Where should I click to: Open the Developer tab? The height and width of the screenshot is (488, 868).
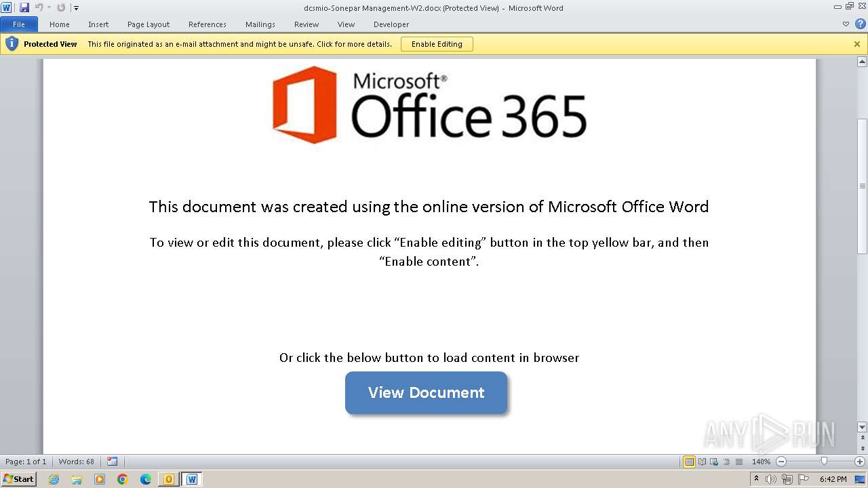391,24
